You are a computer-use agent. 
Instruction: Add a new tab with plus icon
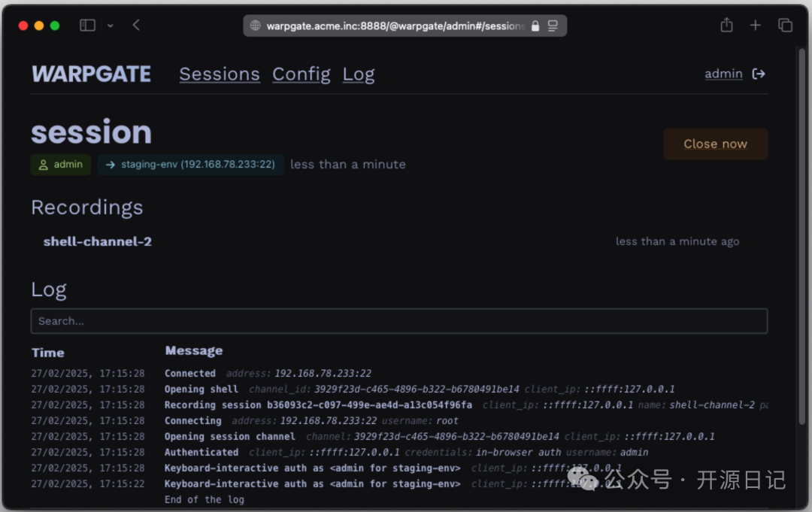[756, 25]
